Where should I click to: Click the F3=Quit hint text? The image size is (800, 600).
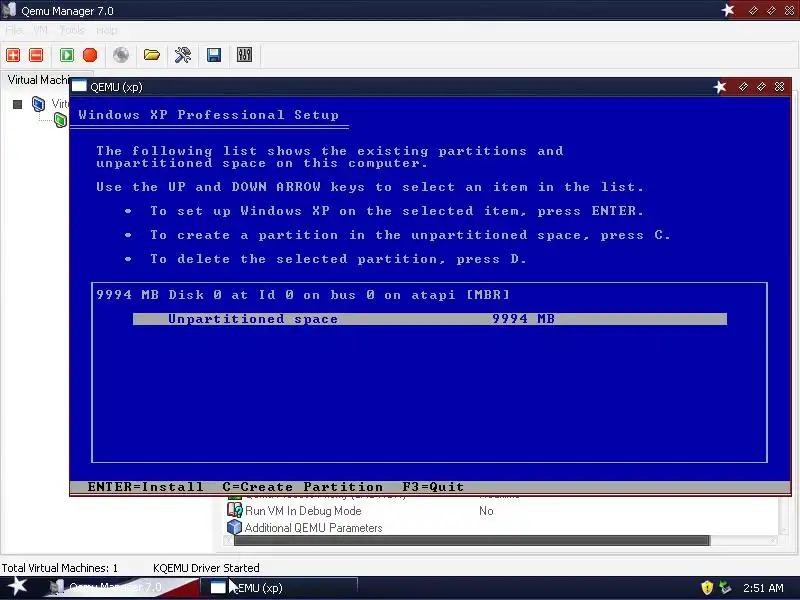tap(433, 487)
